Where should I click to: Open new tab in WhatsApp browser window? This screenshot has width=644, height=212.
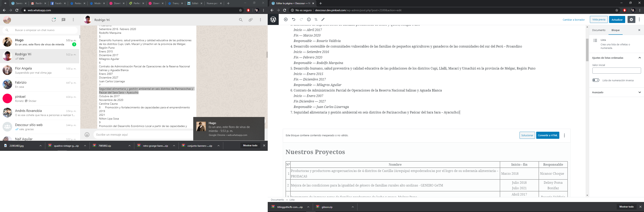tap(228, 3)
